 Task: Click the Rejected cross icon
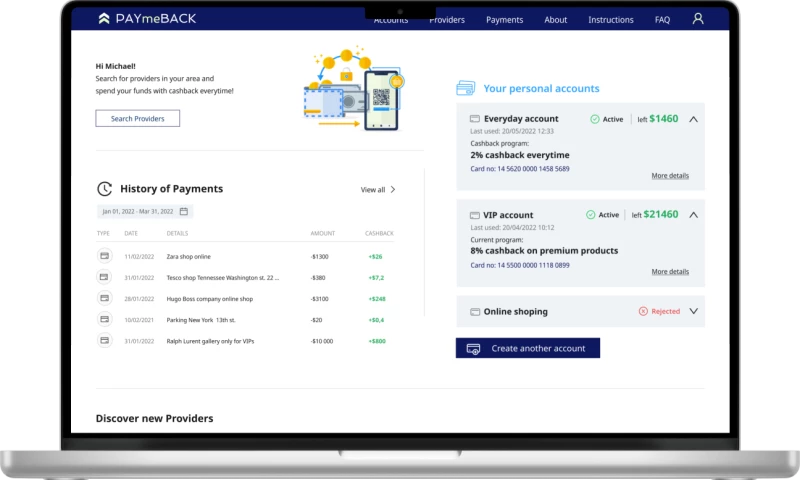[643, 311]
